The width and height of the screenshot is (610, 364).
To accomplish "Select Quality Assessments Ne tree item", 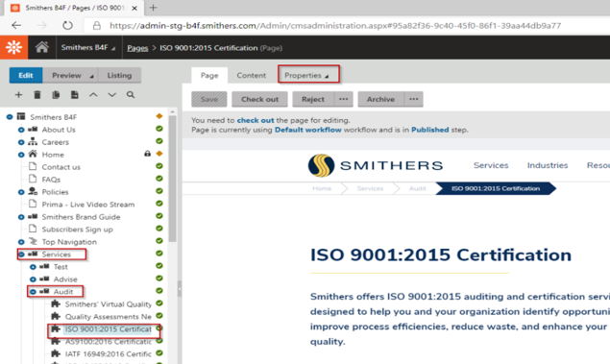I will point(109,317).
